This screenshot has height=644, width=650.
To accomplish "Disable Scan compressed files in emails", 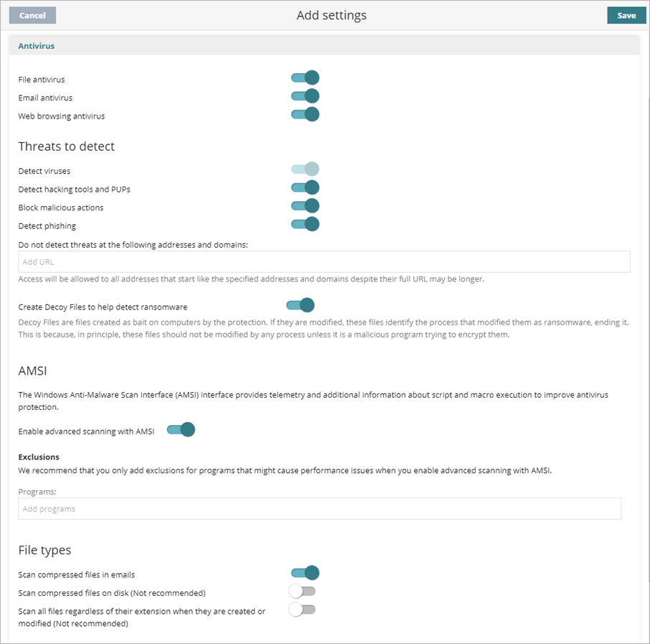I will click(x=304, y=572).
